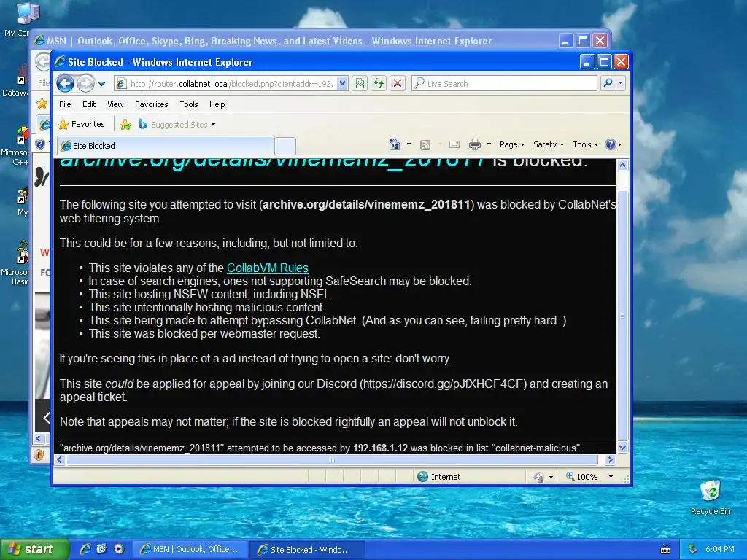Image resolution: width=747 pixels, height=560 pixels.
Task: Click the page's vertical scroll down arrow
Action: tap(622, 448)
